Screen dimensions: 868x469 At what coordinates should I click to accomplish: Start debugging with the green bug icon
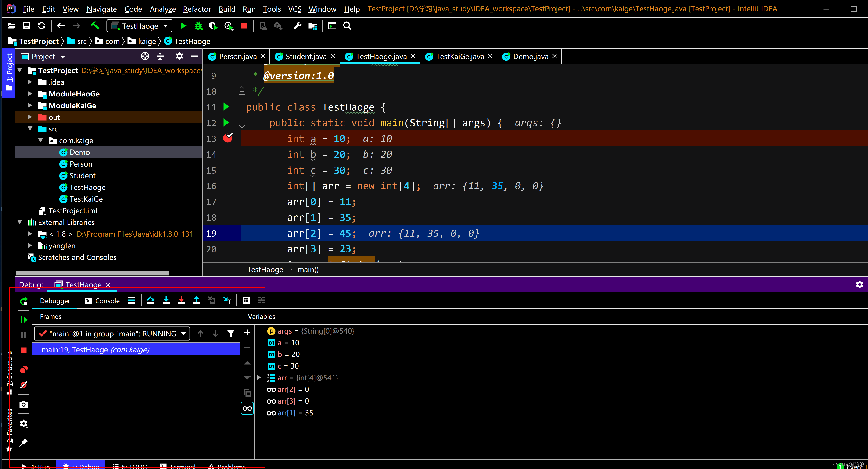point(198,26)
